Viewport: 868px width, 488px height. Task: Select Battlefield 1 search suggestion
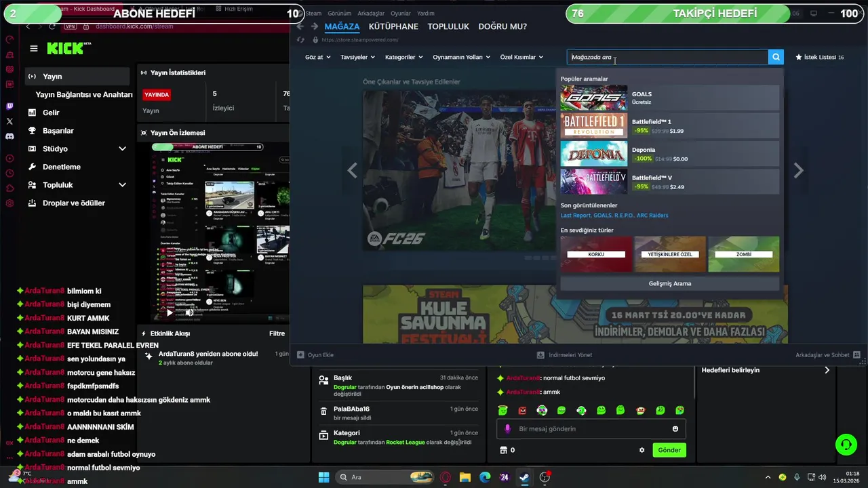tap(669, 125)
